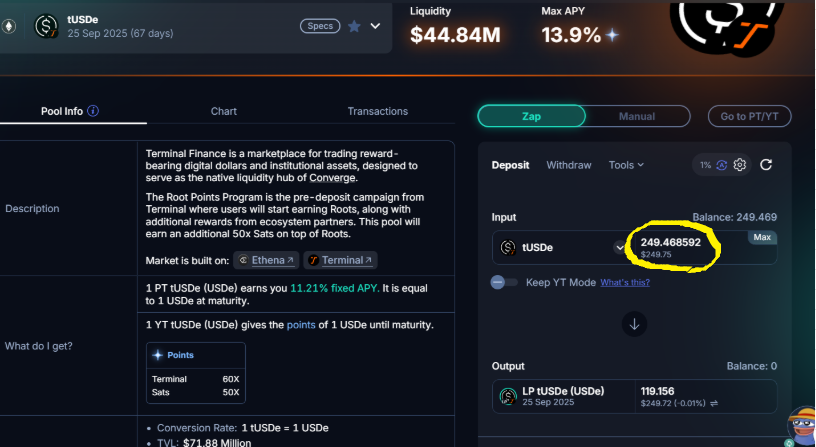Open the What's this? link
Viewport: 816px width, 447px height.
[625, 283]
